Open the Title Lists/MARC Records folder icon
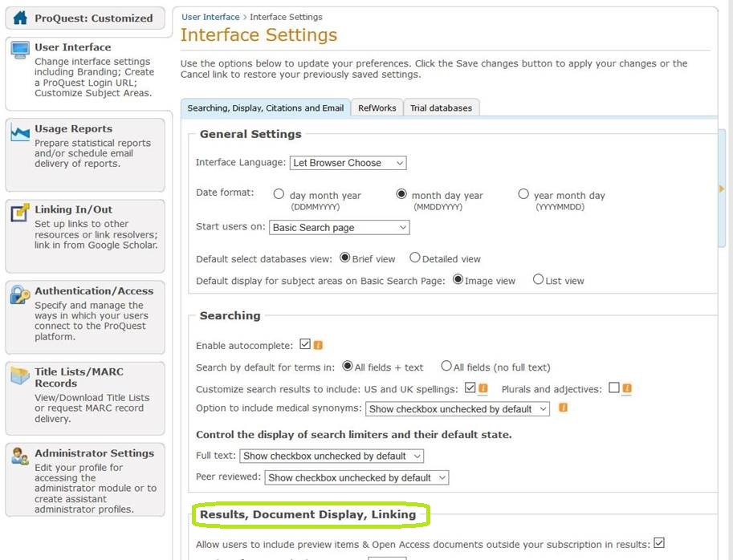This screenshot has width=733, height=560. (20, 375)
